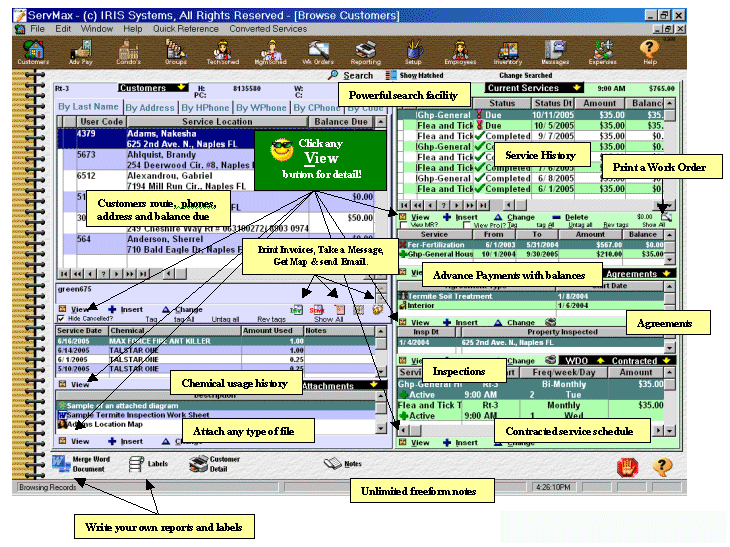
Task: Open the Employees toolbar icon
Action: [x=460, y=51]
